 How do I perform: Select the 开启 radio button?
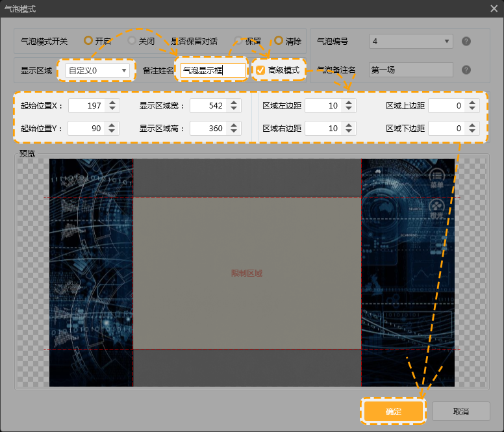(x=88, y=41)
